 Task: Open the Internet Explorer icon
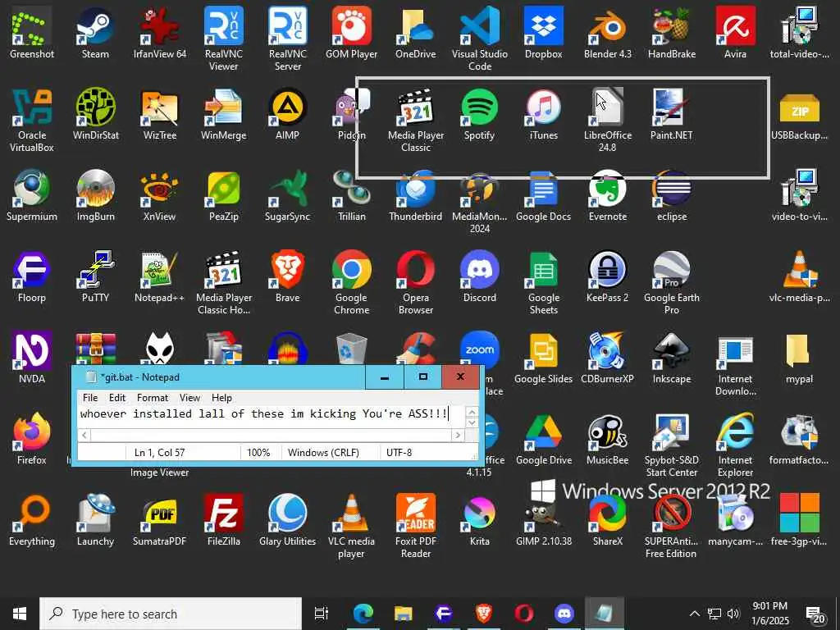click(x=735, y=445)
